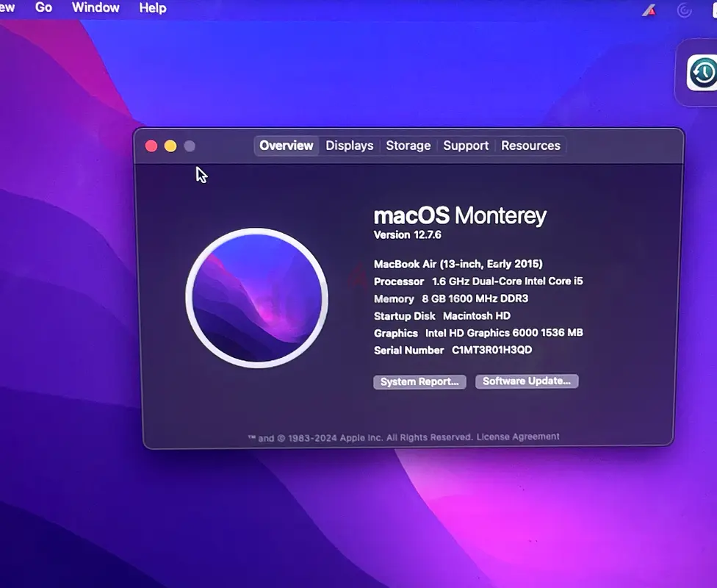This screenshot has width=717, height=588.
Task: Click the Time Machine icon
Action: point(702,72)
